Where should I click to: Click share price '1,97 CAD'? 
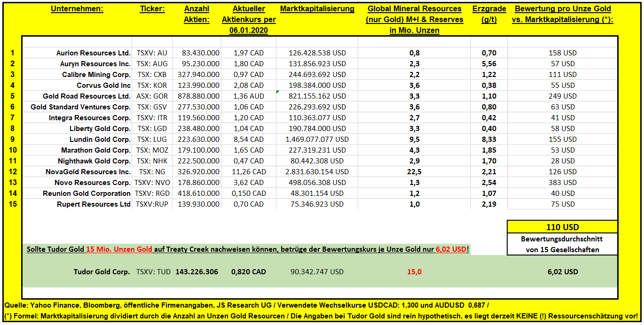click(249, 53)
